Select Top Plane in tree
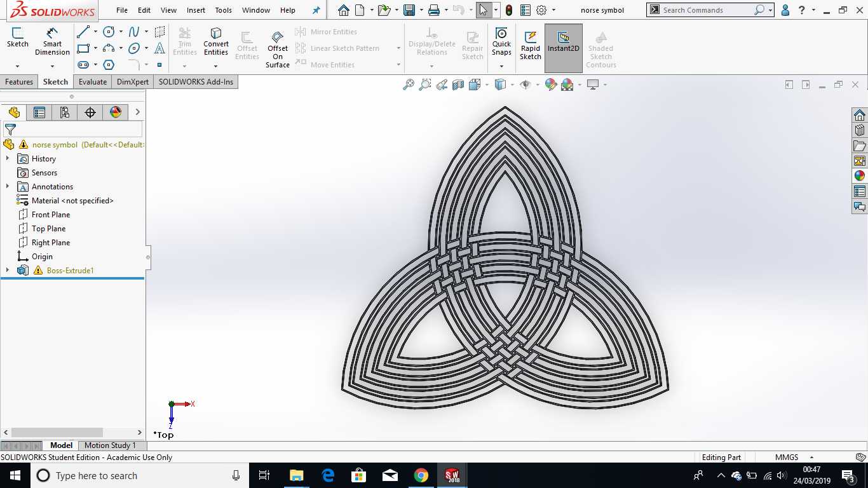The width and height of the screenshot is (868, 488). (48, 229)
